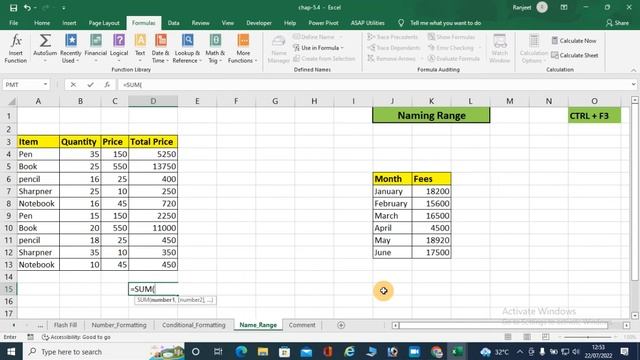Cancel formula entry with the X icon
Screen dimensions: 640x360
(x=73, y=84)
